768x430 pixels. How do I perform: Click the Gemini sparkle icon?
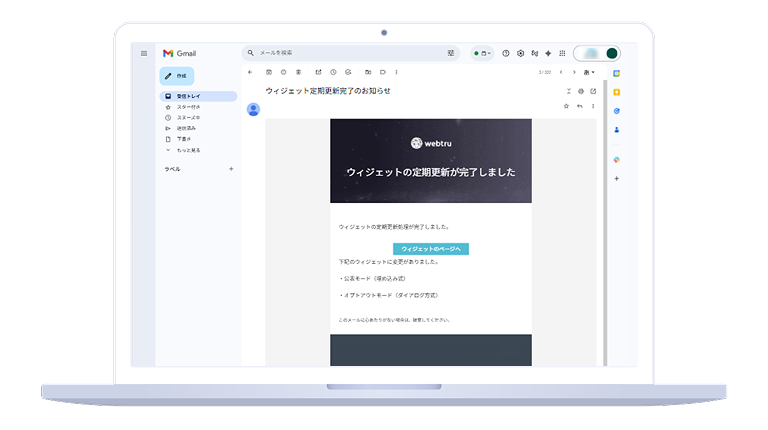548,53
